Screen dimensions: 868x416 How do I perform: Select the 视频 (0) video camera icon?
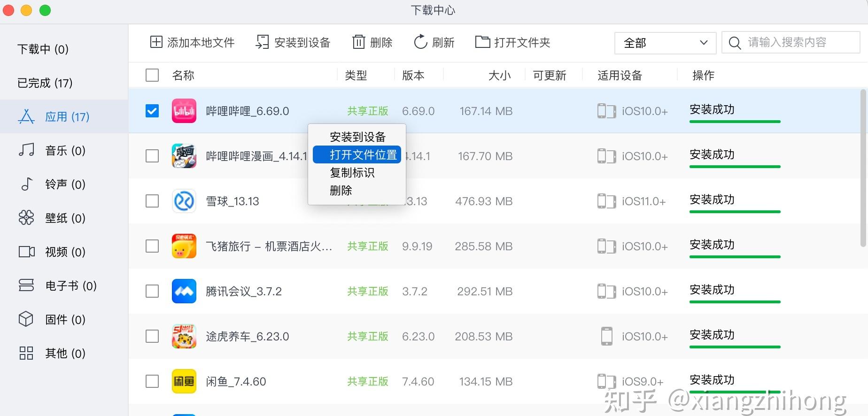coord(27,252)
